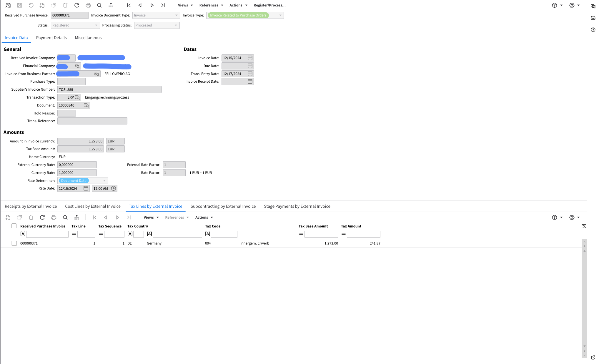599x364 pixels.
Task: Click the grid vertical scrollbar track
Action: (584, 297)
